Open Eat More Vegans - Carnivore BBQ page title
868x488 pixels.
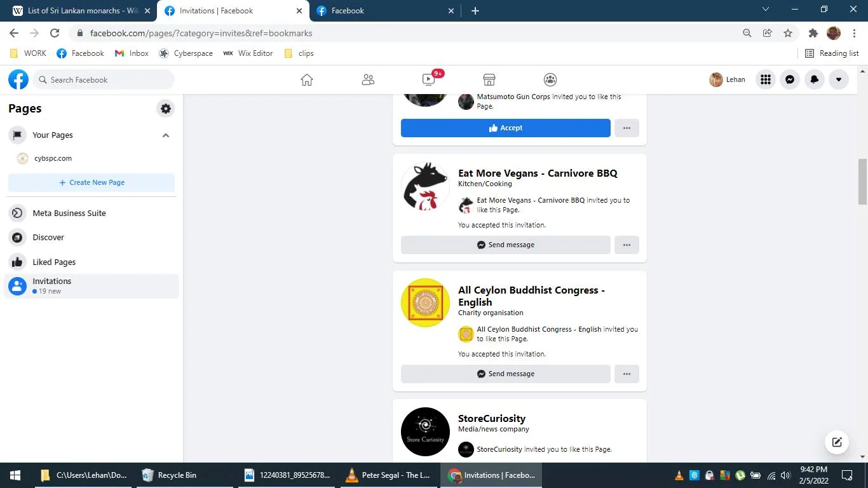[538, 173]
